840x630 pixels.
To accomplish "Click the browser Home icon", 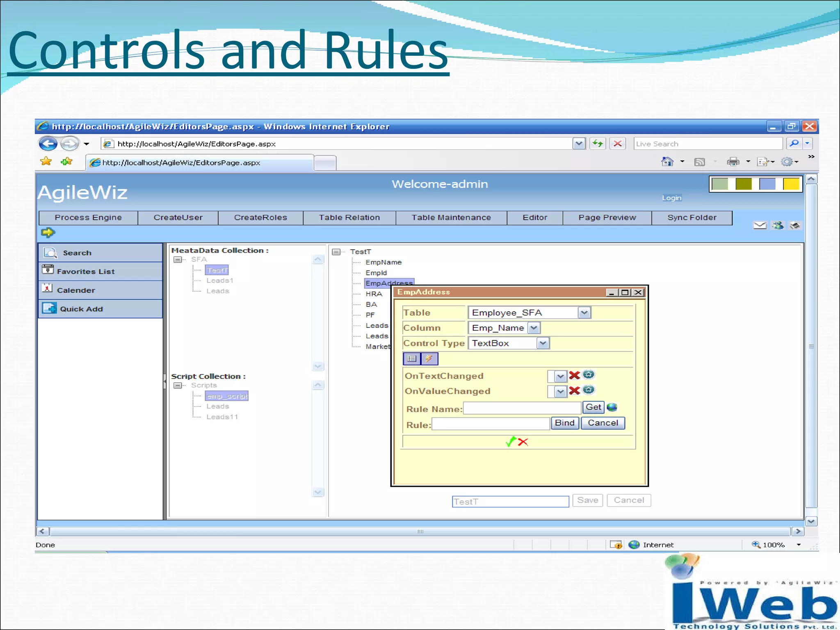I will [x=667, y=162].
